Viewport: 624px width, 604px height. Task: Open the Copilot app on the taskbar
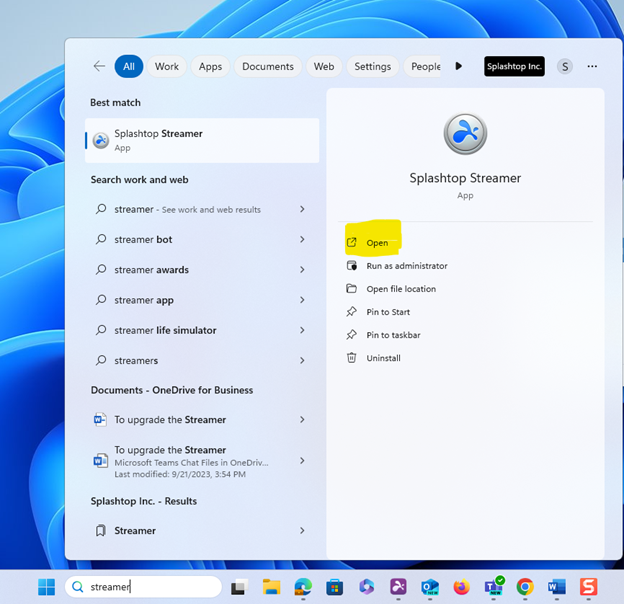(x=367, y=587)
